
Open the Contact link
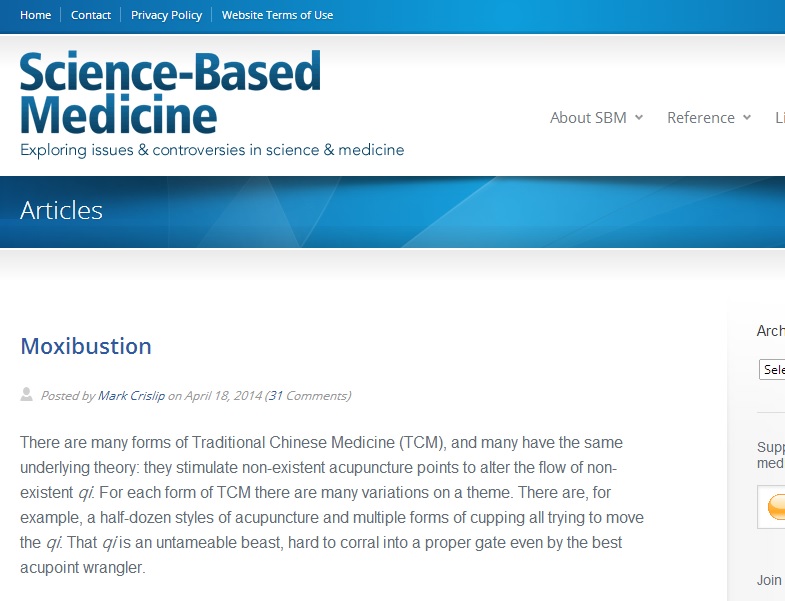(x=91, y=15)
